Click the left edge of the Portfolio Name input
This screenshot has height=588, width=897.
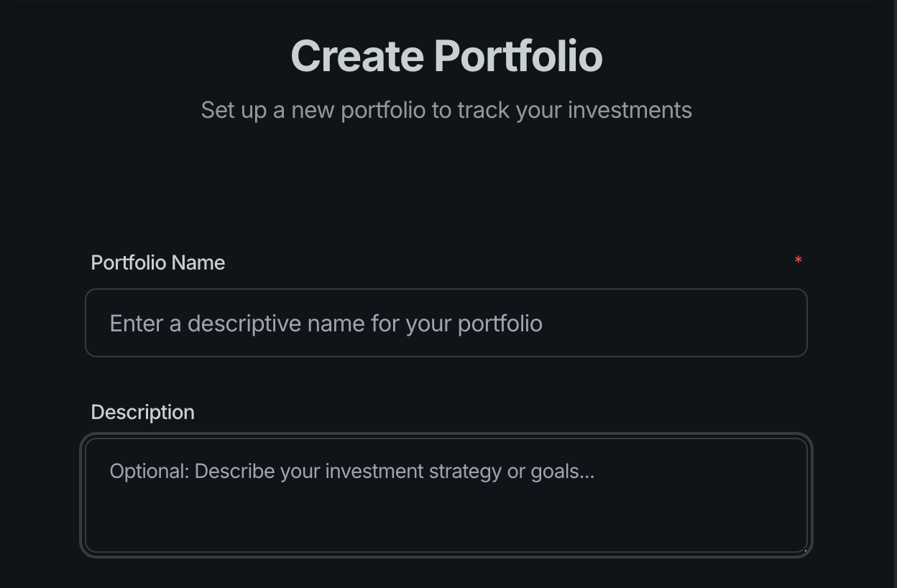[x=90, y=323]
